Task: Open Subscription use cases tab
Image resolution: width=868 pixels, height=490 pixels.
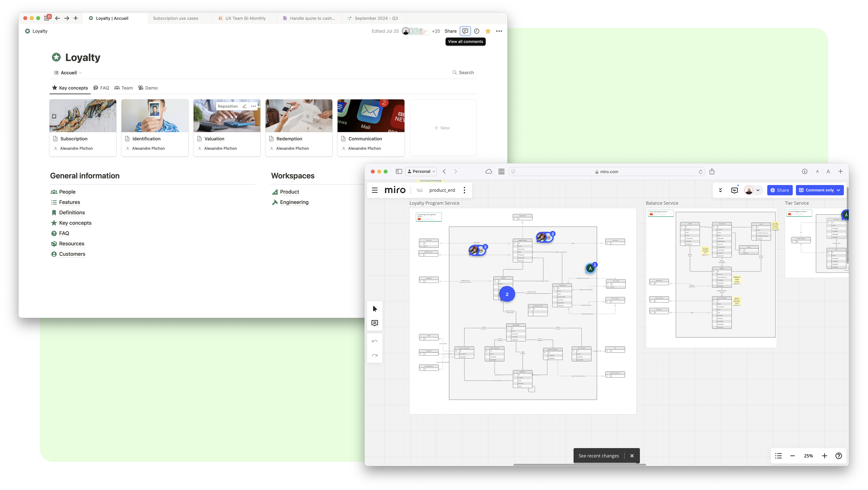Action: tap(176, 18)
